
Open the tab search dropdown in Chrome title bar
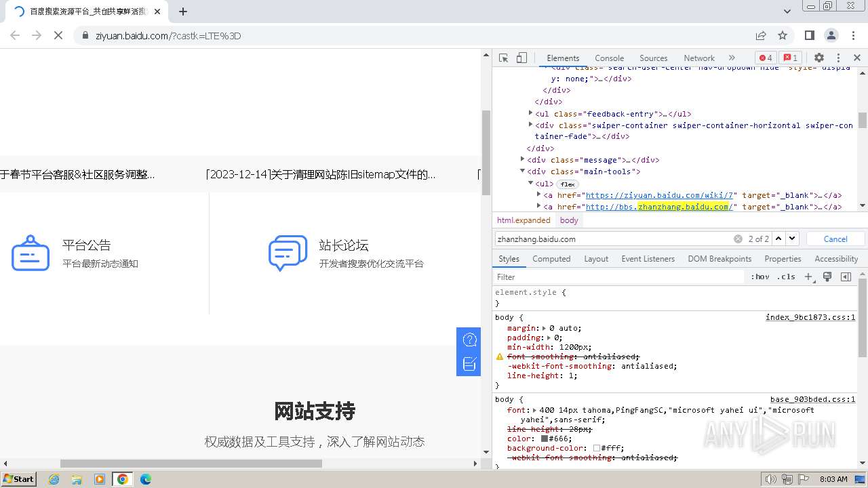(x=787, y=12)
